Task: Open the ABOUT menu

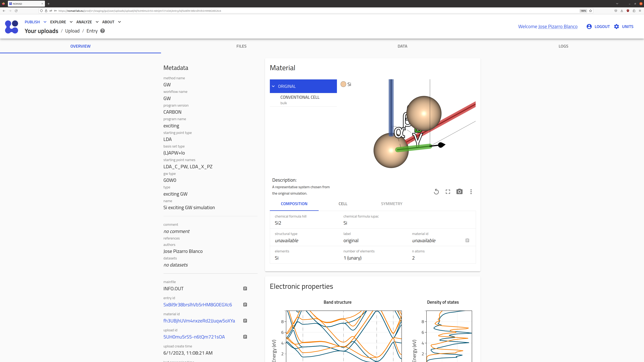Action: click(x=108, y=22)
